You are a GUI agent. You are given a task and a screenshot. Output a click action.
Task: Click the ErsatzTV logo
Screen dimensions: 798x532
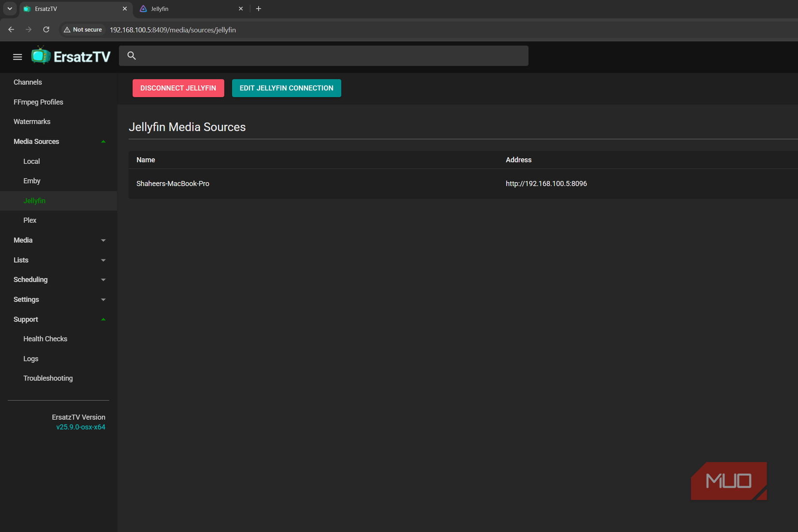(71, 56)
